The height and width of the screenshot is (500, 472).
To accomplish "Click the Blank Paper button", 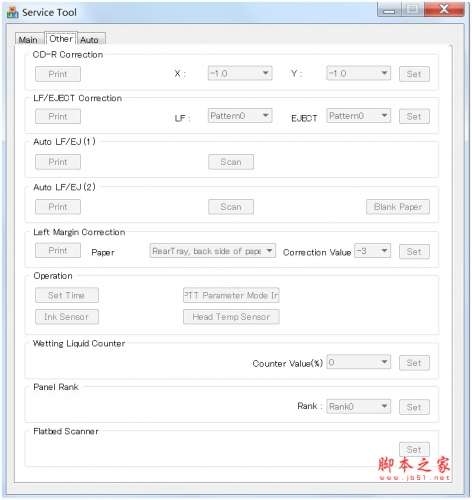I will click(398, 207).
